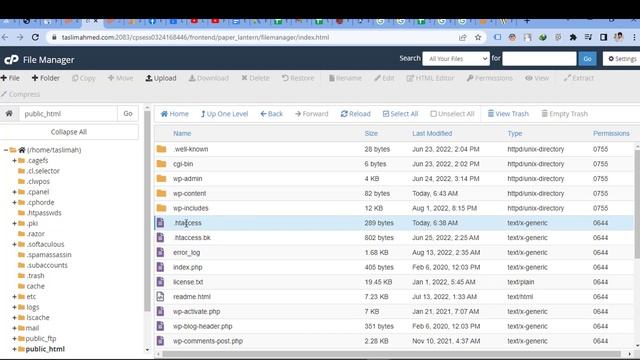640x360 pixels.
Task: Select the wp-admin folder icon
Action: 162,178
